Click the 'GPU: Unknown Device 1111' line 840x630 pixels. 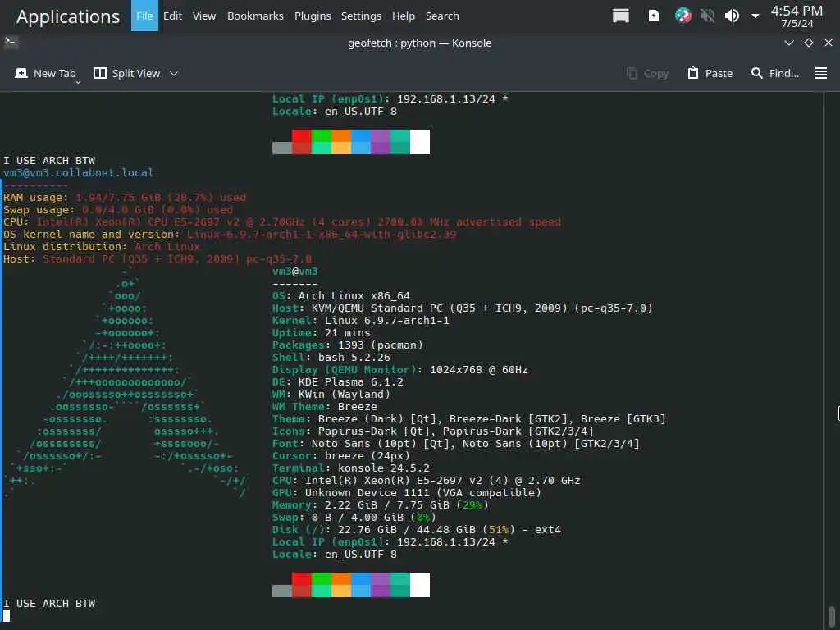click(407, 493)
